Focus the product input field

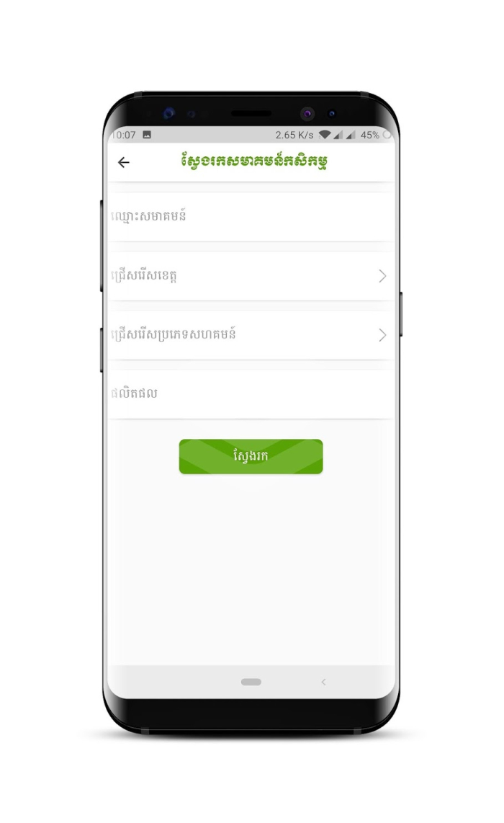[251, 393]
